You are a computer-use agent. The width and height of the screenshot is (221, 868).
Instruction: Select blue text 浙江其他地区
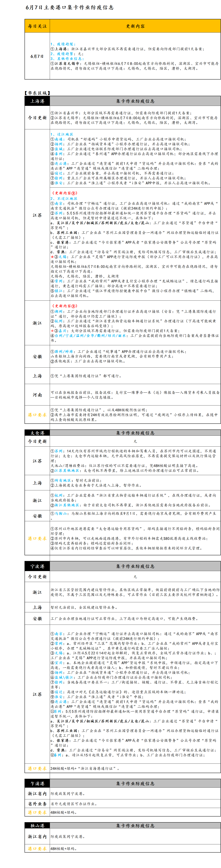67,505
